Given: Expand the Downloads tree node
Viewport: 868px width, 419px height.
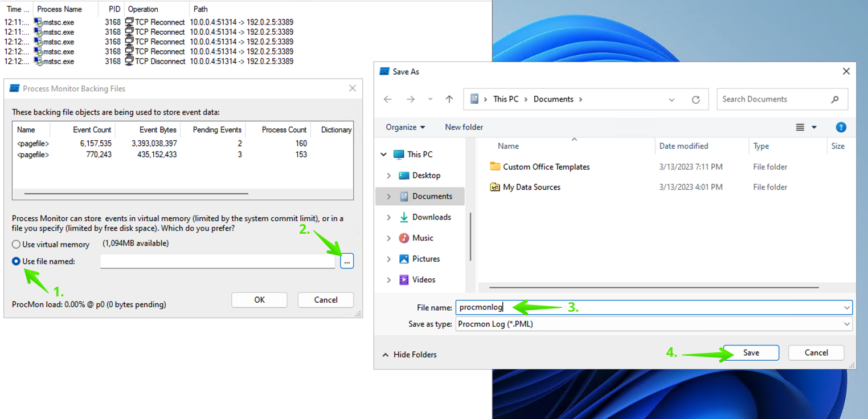Looking at the screenshot, I should (389, 217).
